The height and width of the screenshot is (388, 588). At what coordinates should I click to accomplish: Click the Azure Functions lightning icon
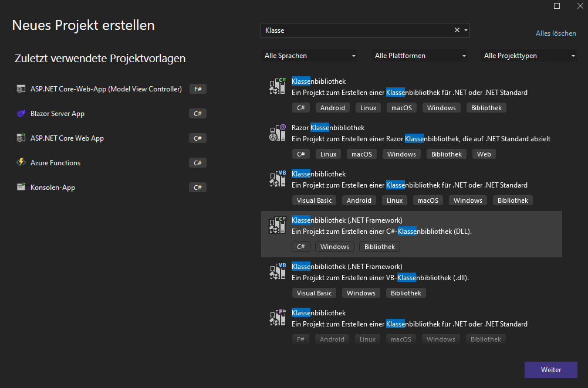coord(21,163)
